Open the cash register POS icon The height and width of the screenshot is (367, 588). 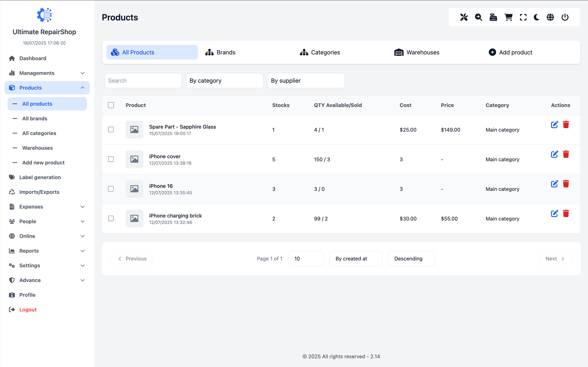493,17
